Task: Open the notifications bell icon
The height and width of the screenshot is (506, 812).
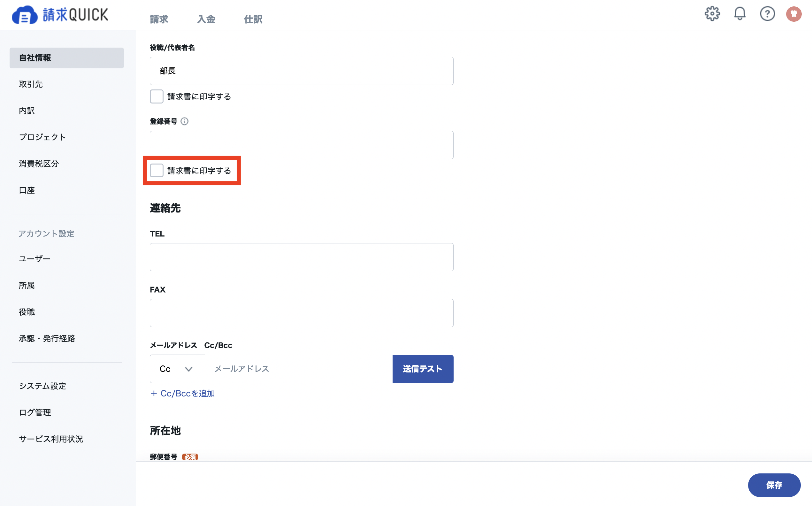Action: point(740,14)
